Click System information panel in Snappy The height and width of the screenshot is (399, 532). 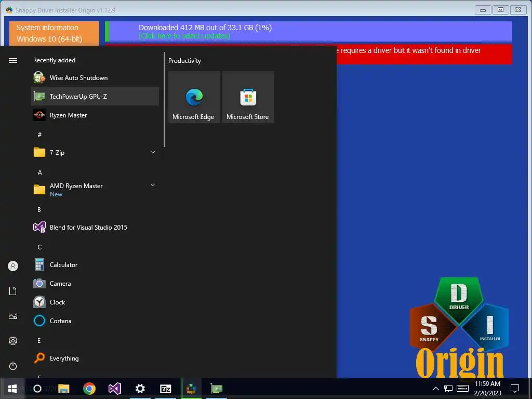(54, 33)
